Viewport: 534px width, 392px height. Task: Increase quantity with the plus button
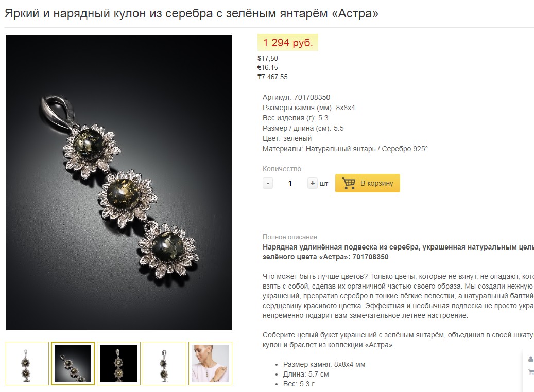312,183
